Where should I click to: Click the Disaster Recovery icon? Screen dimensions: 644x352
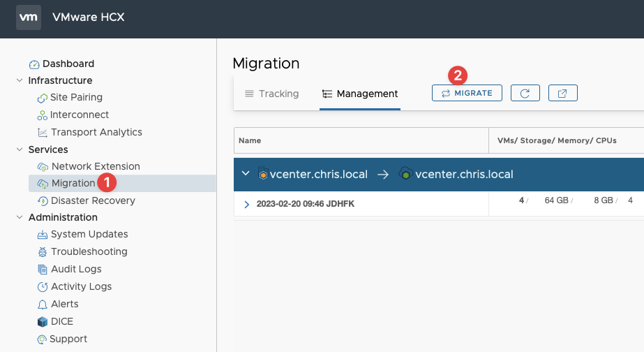(43, 201)
